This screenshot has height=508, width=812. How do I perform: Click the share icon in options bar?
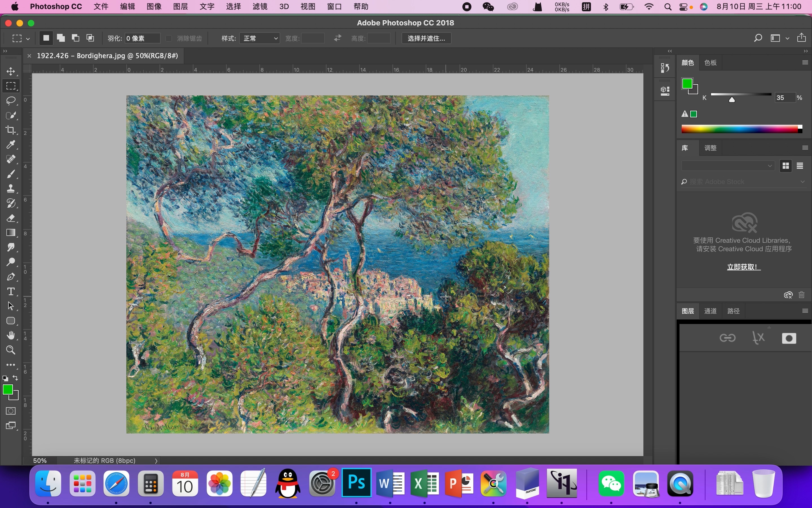click(x=802, y=38)
